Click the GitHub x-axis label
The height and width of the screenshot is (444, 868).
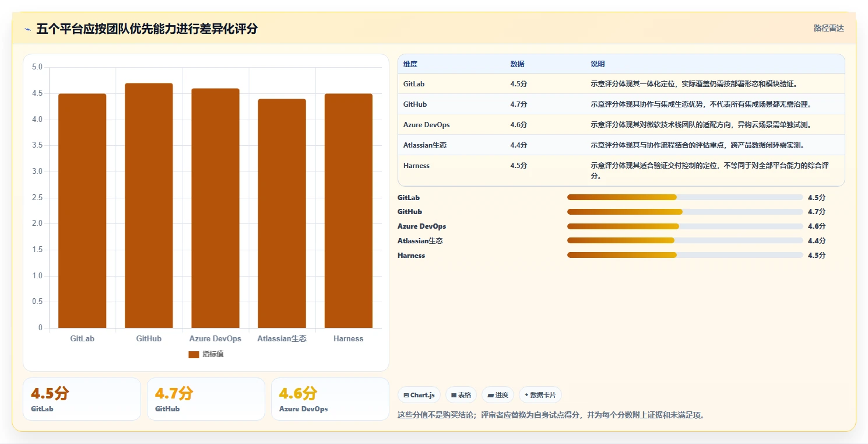(x=149, y=338)
